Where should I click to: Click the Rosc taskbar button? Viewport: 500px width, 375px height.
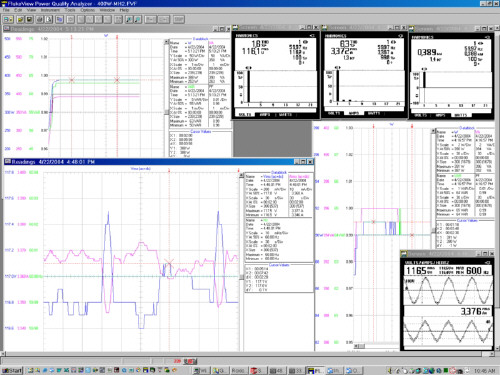[238, 370]
